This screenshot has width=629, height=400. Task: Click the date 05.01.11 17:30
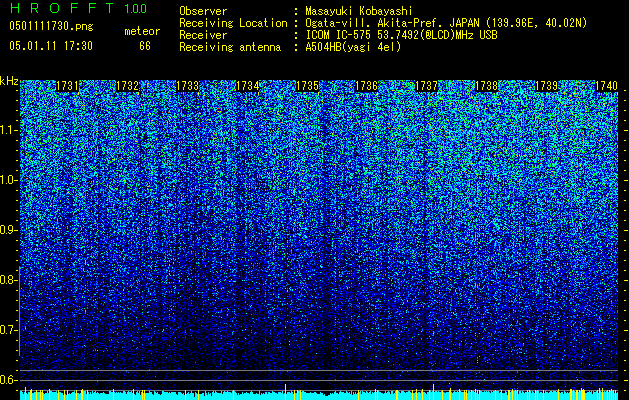[x=51, y=46]
